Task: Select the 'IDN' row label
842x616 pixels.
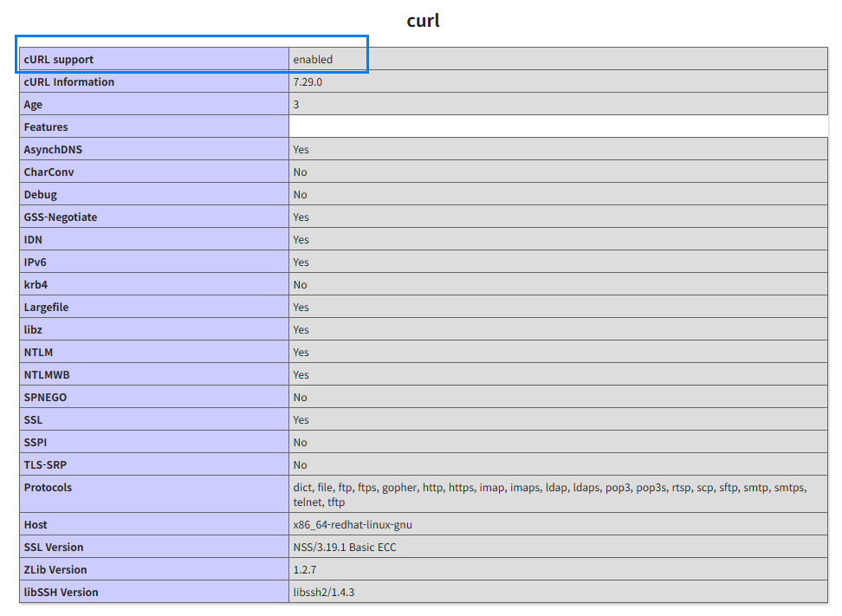Action: tap(33, 240)
